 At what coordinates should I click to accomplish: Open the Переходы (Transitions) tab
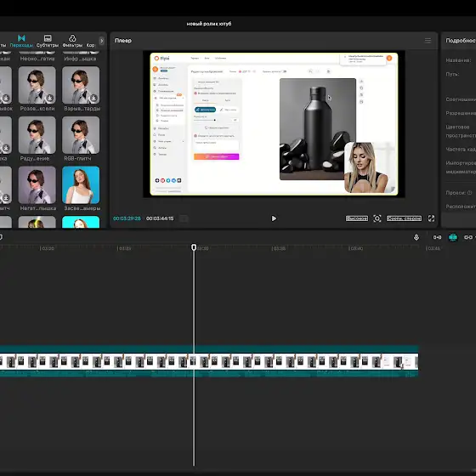click(x=21, y=41)
